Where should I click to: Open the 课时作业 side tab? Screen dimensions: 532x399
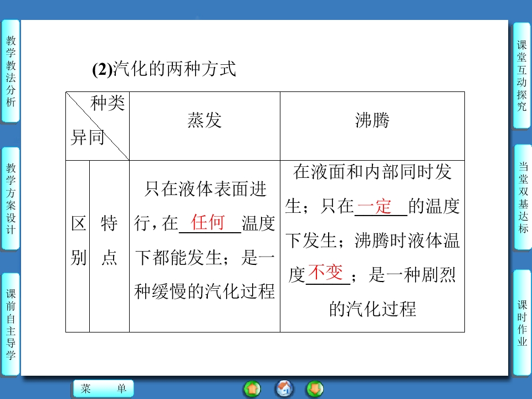pyautogui.click(x=522, y=323)
